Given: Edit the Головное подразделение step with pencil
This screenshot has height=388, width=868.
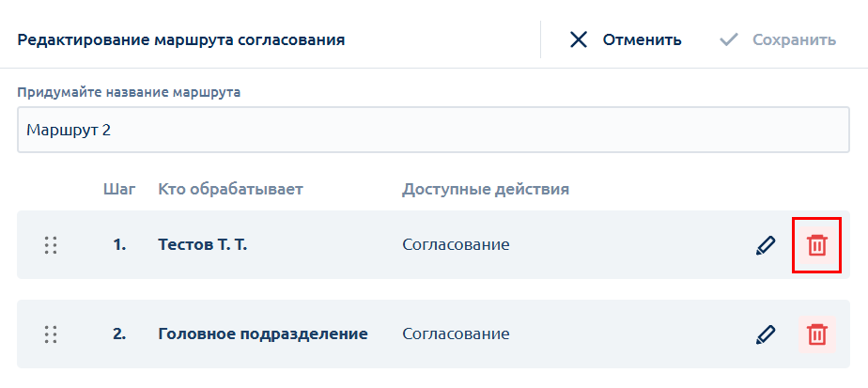Looking at the screenshot, I should pyautogui.click(x=766, y=334).
